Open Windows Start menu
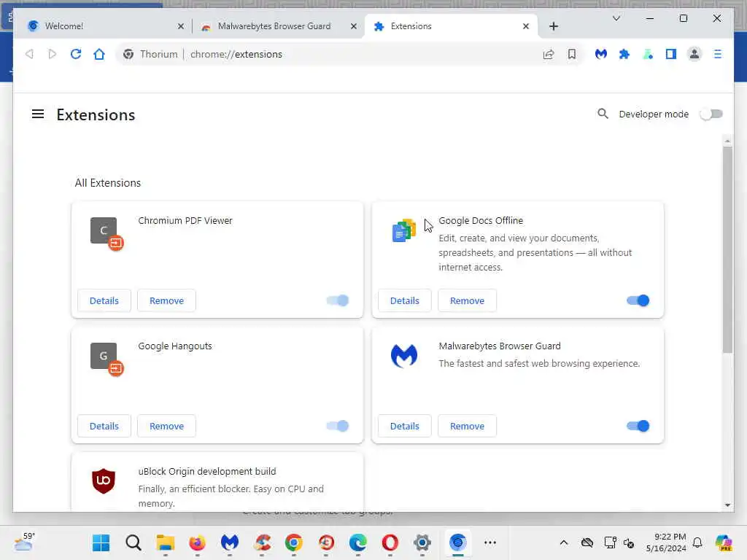This screenshot has width=747, height=560. [101, 542]
